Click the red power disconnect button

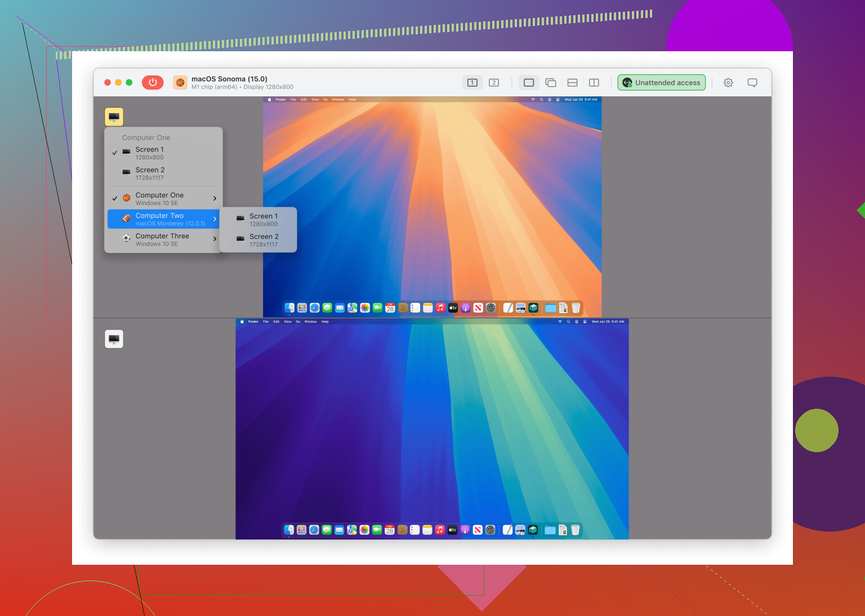(153, 82)
